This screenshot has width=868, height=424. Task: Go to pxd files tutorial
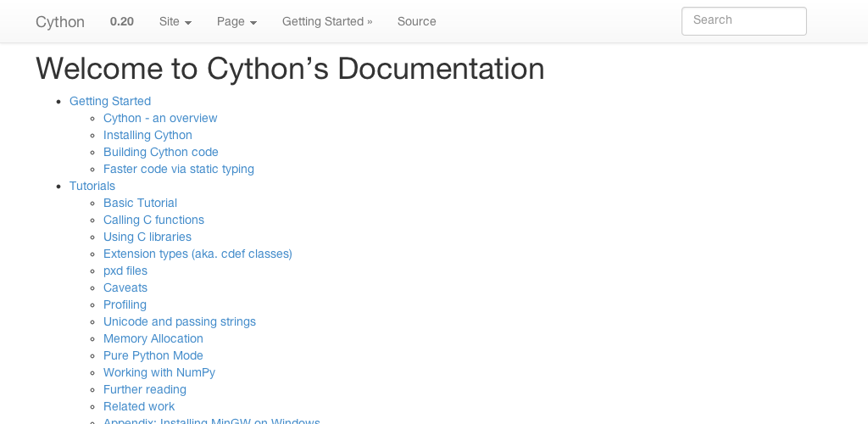(x=125, y=271)
